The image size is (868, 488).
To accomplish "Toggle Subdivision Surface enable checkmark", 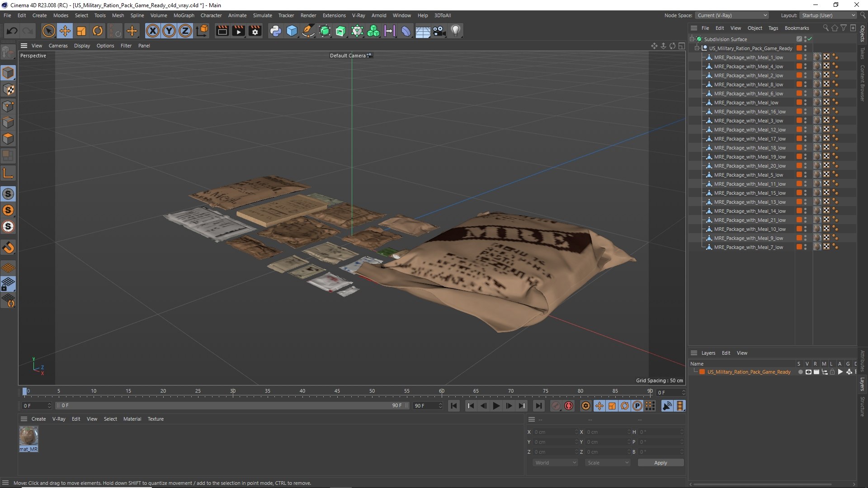I will click(x=810, y=39).
